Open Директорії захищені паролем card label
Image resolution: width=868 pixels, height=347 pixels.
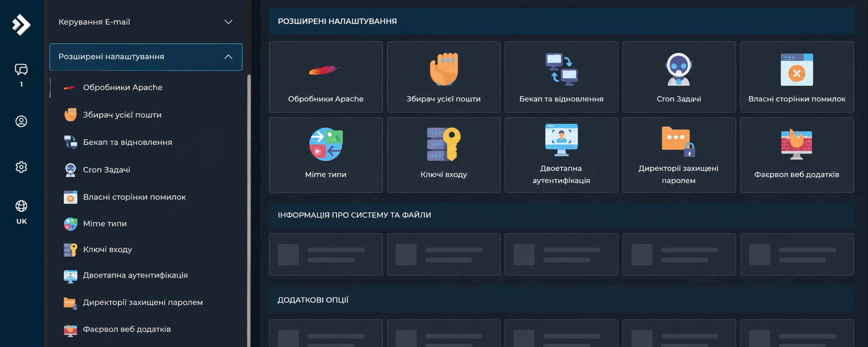(678, 174)
